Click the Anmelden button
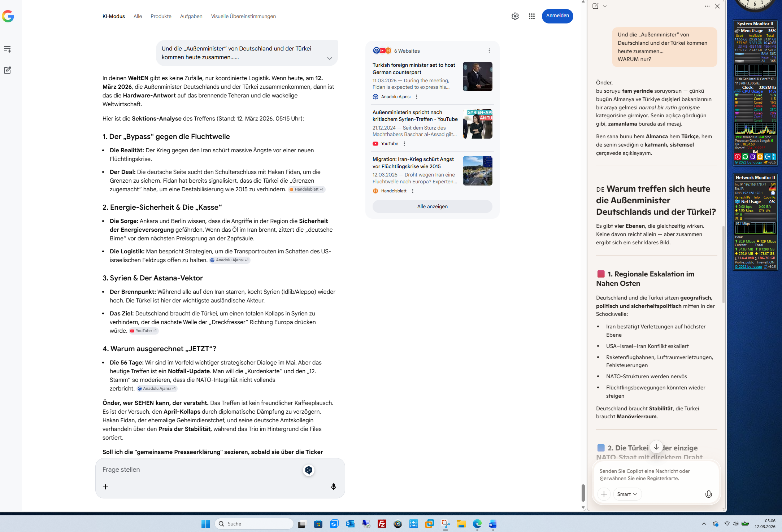This screenshot has height=532, width=782. [x=557, y=16]
